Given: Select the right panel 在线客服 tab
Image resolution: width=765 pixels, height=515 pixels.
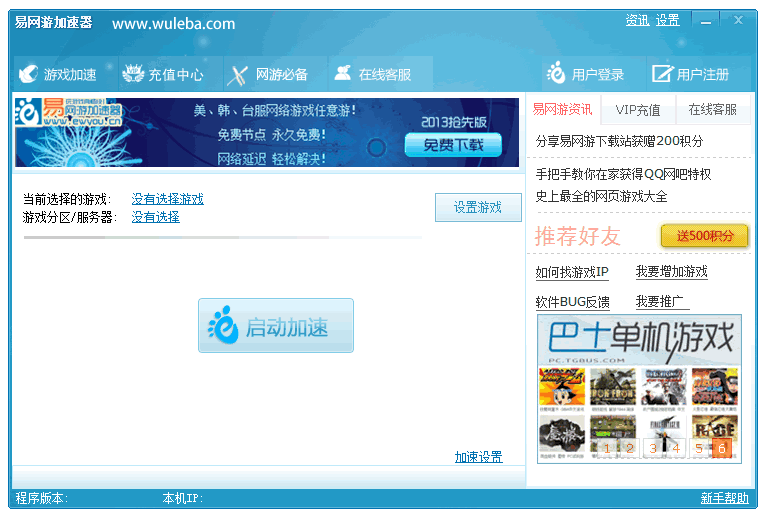Looking at the screenshot, I should (712, 110).
